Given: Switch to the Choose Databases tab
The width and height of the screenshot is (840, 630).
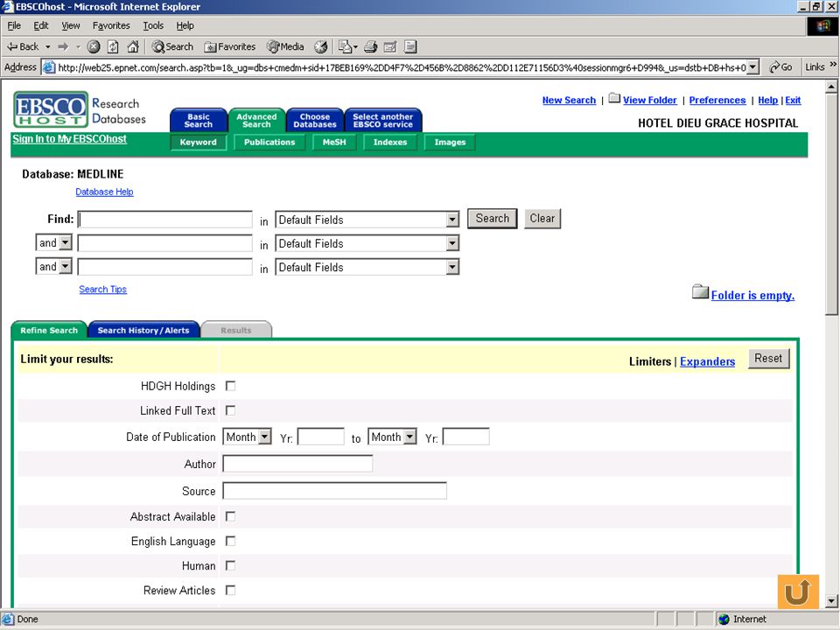Looking at the screenshot, I should point(314,121).
